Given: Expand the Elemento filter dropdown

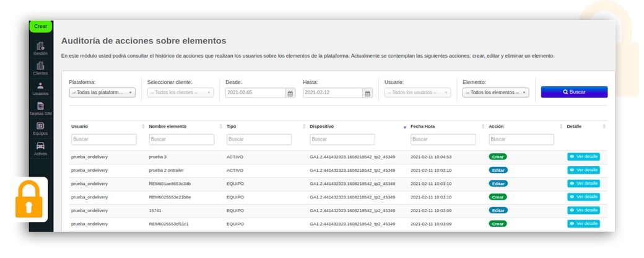Looking at the screenshot, I should point(496,92).
